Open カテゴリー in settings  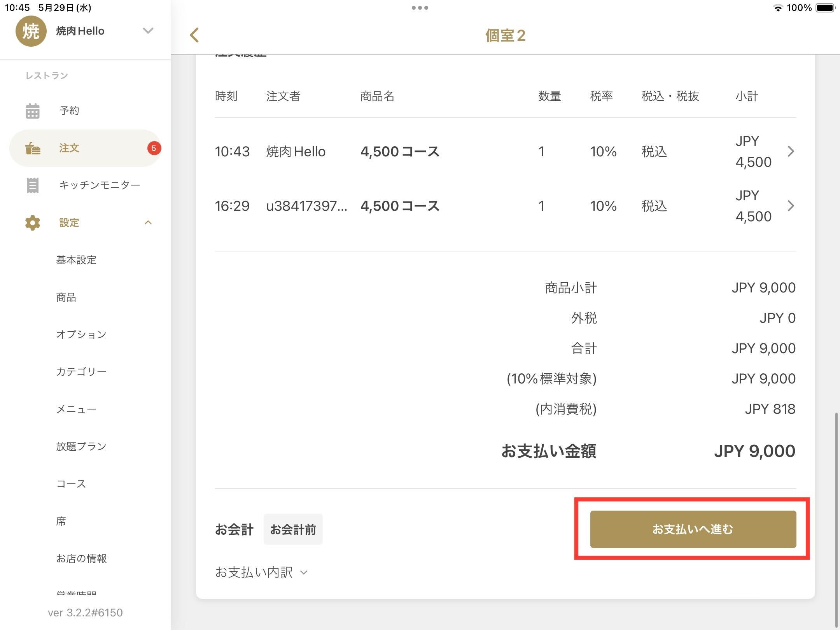tap(81, 372)
